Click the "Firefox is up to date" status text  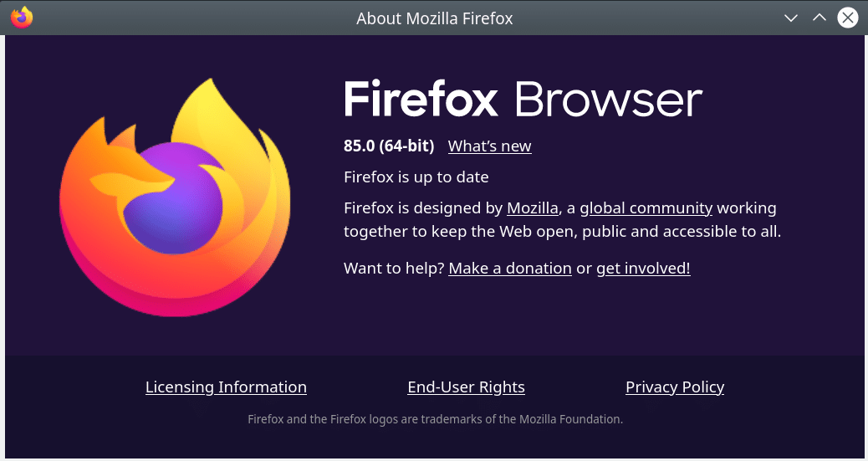click(416, 177)
